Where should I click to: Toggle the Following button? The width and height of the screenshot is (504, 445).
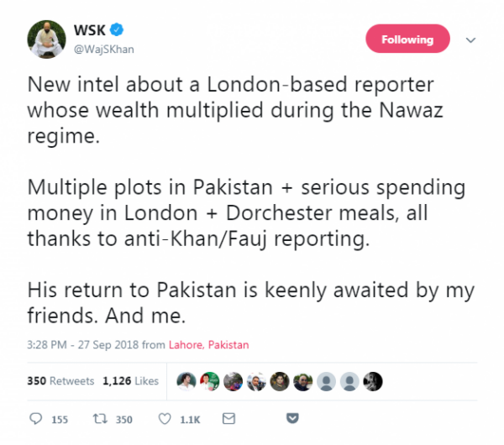point(407,39)
